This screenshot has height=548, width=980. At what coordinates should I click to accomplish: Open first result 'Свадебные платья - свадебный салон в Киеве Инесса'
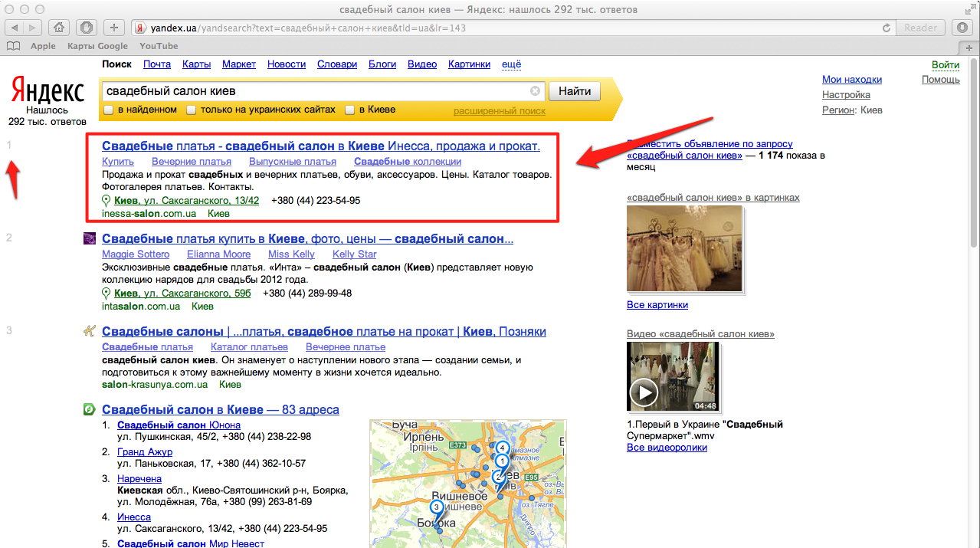tap(321, 146)
